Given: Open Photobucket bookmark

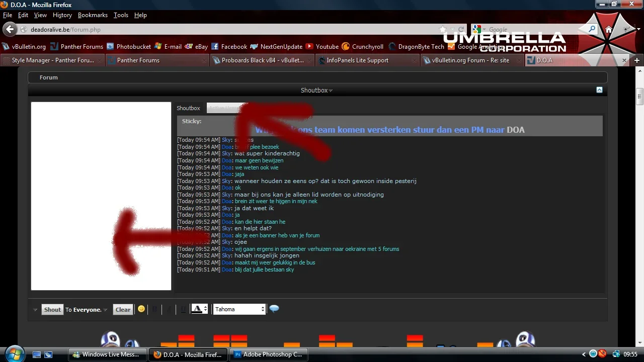Looking at the screenshot, I should coord(129,46).
